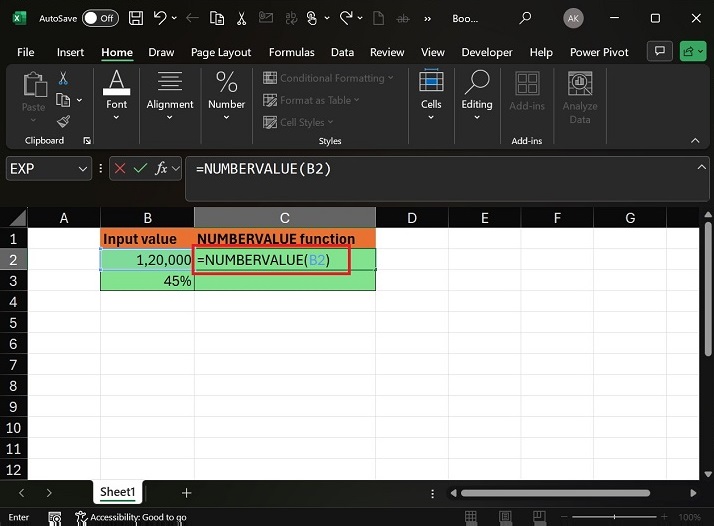Open the Cell Styles gallery
Image resolution: width=714 pixels, height=526 pixels.
tap(298, 122)
